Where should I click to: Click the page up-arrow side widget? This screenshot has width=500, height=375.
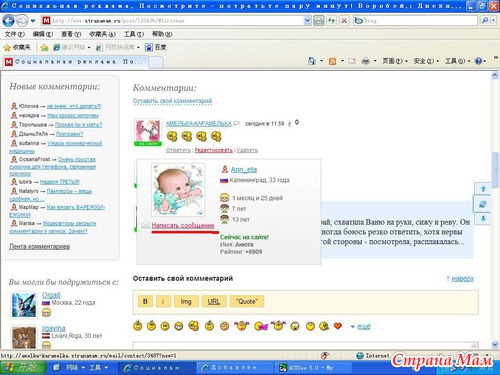(x=483, y=189)
